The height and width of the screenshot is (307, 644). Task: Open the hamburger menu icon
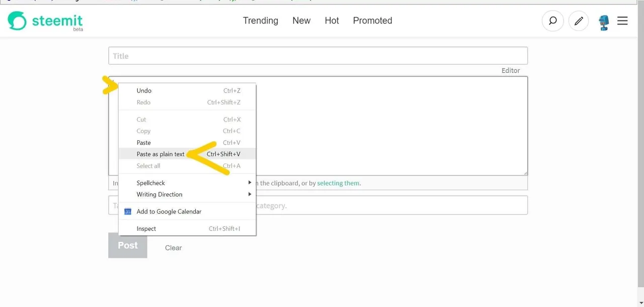(x=622, y=21)
